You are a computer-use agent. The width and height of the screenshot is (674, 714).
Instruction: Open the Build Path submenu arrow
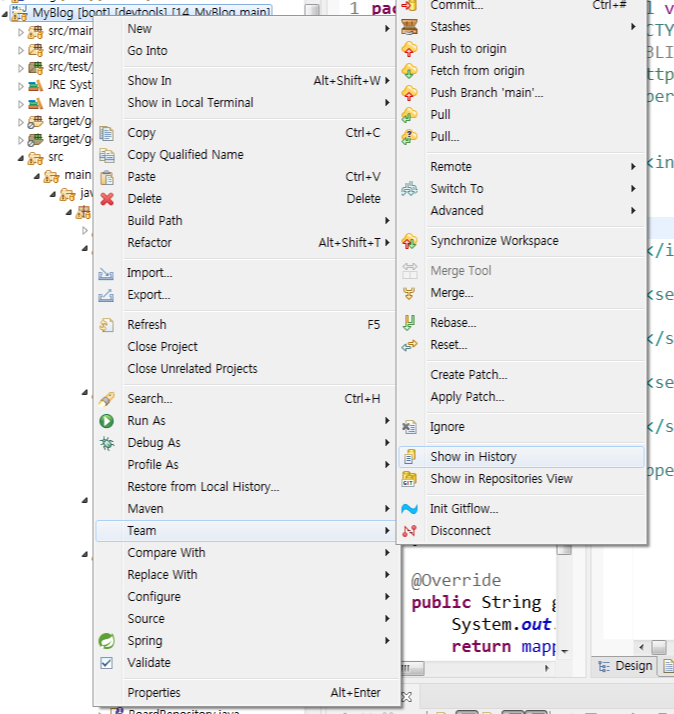387,221
